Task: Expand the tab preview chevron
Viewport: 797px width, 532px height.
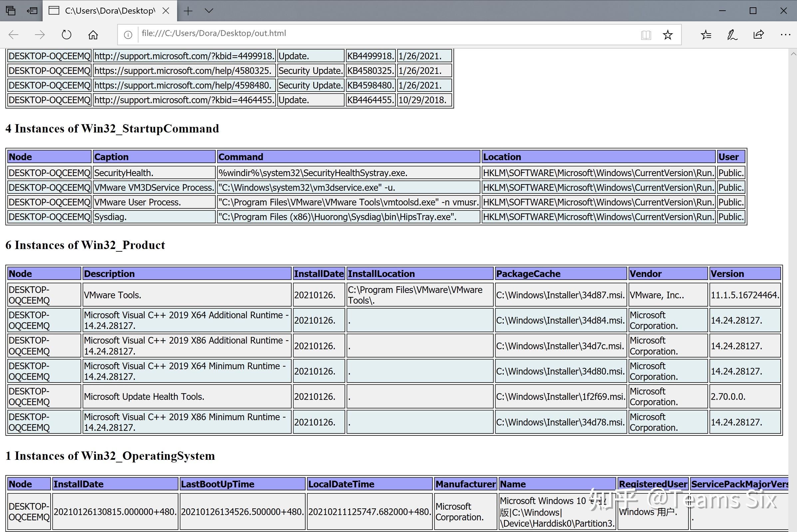Action: (209, 11)
